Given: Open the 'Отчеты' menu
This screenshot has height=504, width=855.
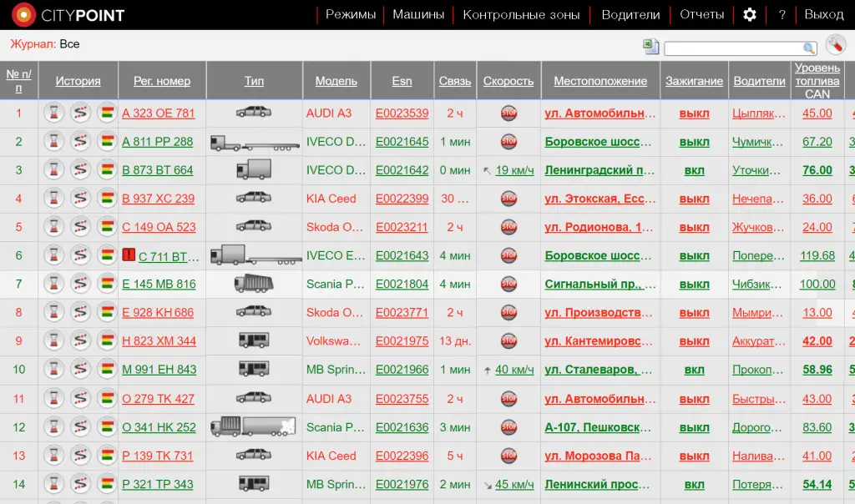Looking at the screenshot, I should click(701, 15).
